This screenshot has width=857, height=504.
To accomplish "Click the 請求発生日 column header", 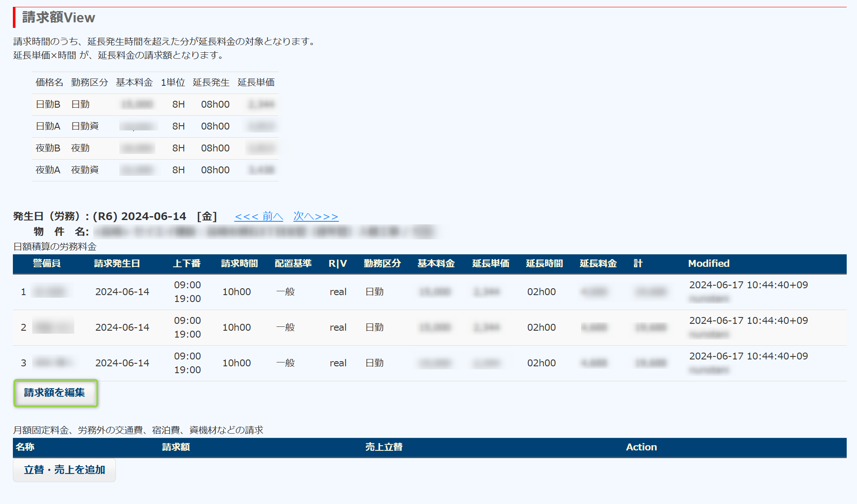I will pyautogui.click(x=117, y=263).
